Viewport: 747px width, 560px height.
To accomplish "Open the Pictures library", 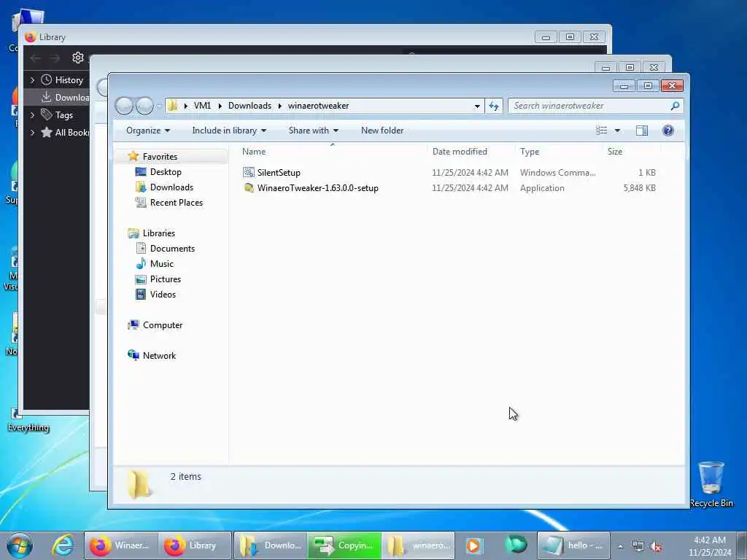I will [166, 279].
